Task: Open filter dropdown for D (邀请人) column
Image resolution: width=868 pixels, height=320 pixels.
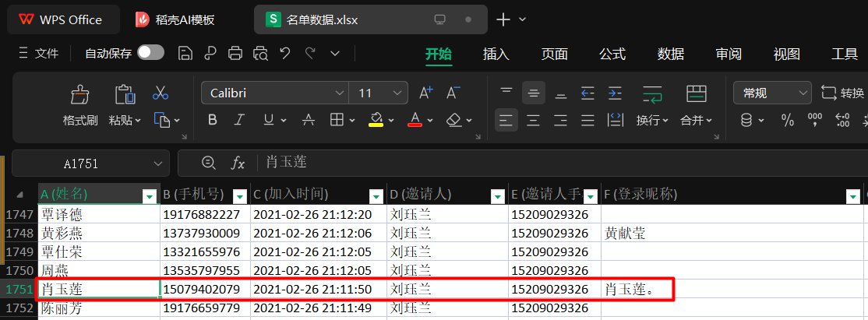Action: 498,196
